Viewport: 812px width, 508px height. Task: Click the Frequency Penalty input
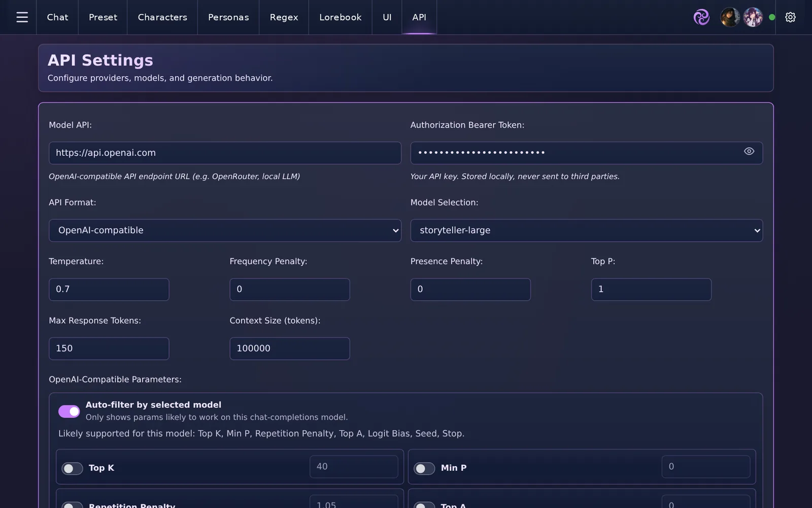(290, 290)
